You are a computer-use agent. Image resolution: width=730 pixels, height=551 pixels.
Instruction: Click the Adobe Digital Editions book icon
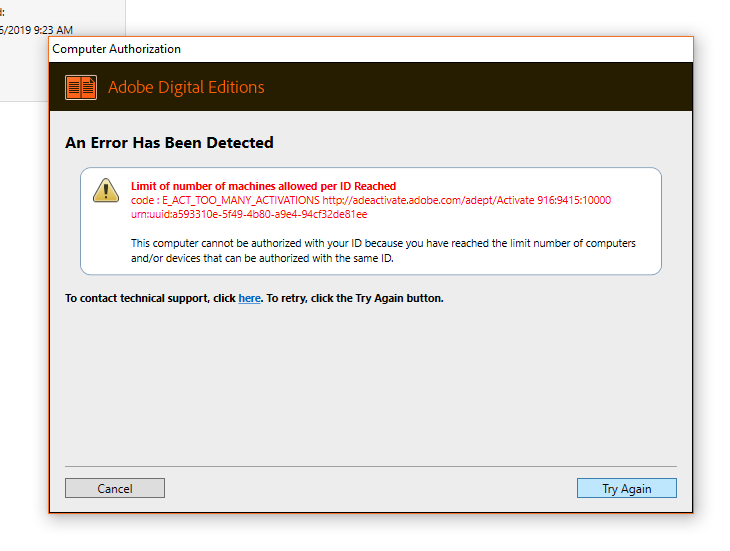pyautogui.click(x=81, y=87)
